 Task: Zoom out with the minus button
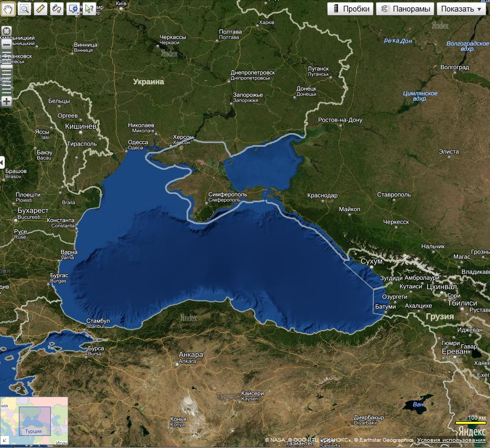7,45
